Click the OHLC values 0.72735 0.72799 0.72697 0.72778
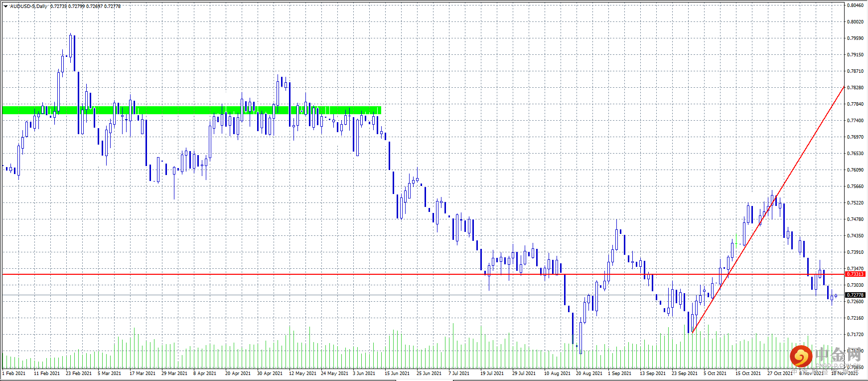868x381 pixels. point(85,6)
